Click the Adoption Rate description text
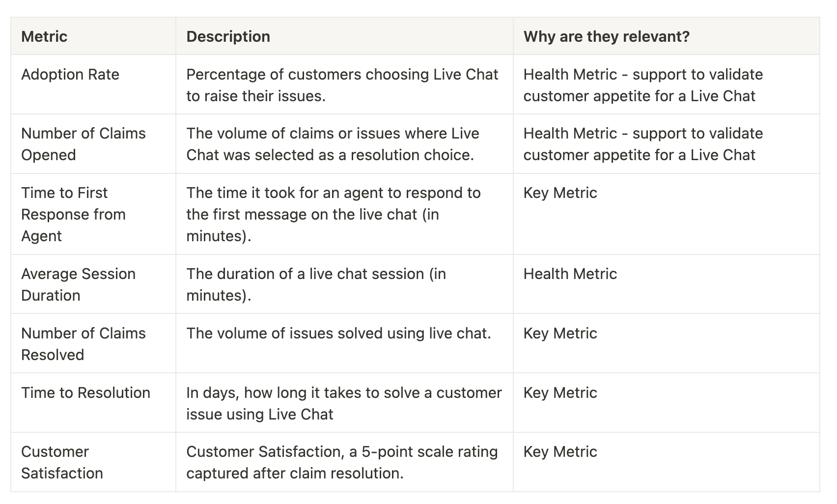Image resolution: width=837 pixels, height=504 pixels. (342, 85)
